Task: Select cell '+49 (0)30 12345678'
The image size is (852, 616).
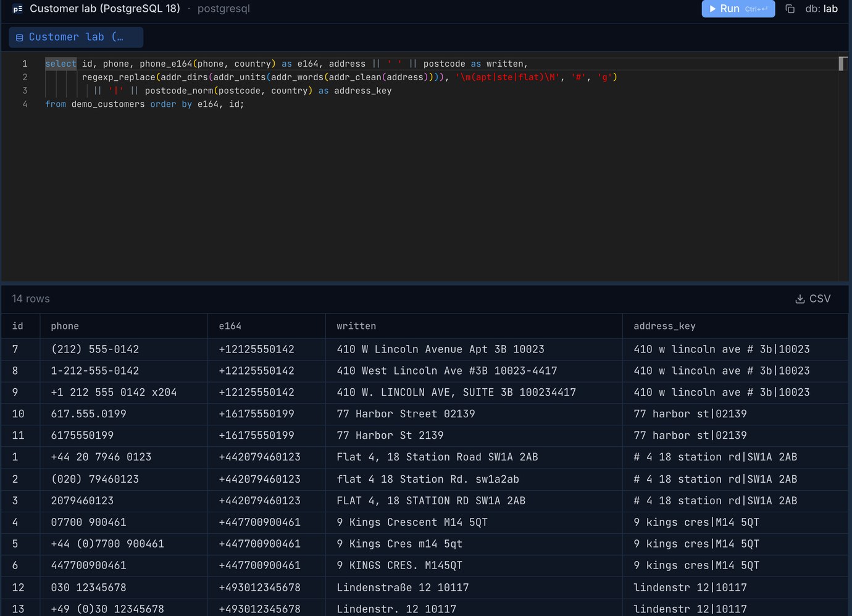Action: pos(123,609)
